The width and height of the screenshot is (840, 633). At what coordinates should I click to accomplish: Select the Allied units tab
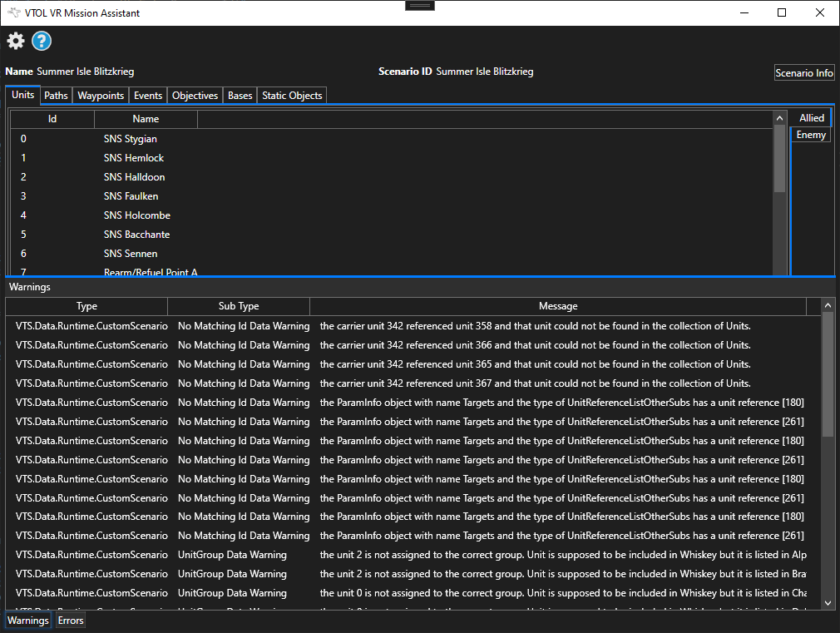[811, 116]
